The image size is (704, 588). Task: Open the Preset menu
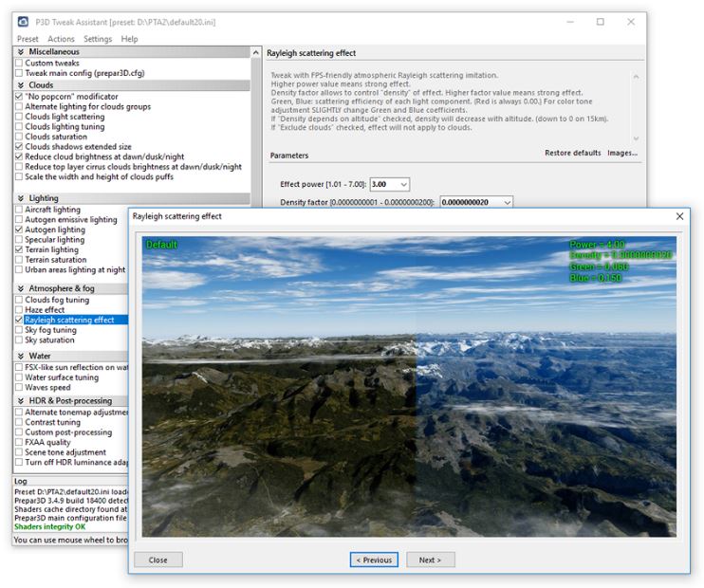[28, 39]
